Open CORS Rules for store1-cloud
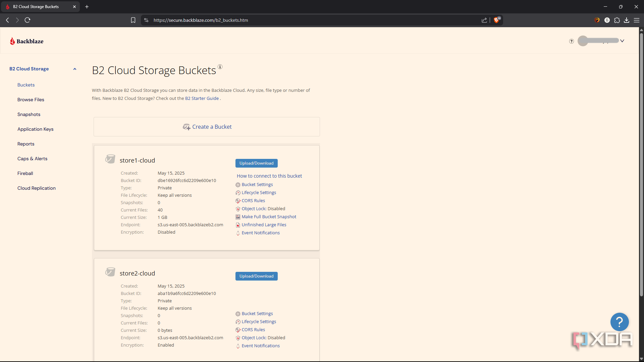Image resolution: width=644 pixels, height=362 pixels. point(253,201)
